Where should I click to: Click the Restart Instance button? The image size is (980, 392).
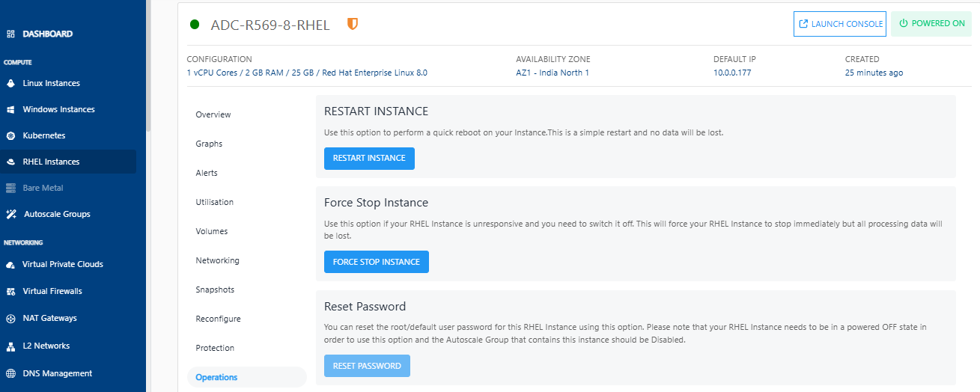click(x=369, y=159)
